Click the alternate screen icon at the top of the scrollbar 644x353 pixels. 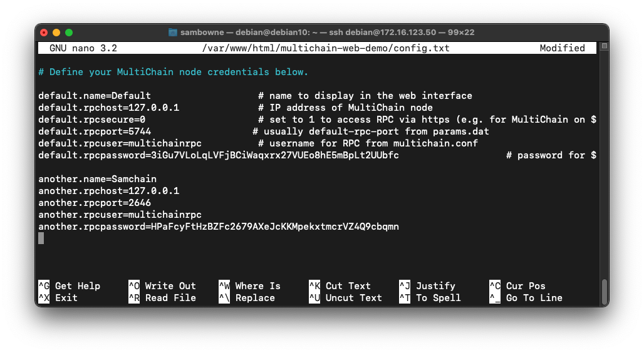[x=604, y=46]
